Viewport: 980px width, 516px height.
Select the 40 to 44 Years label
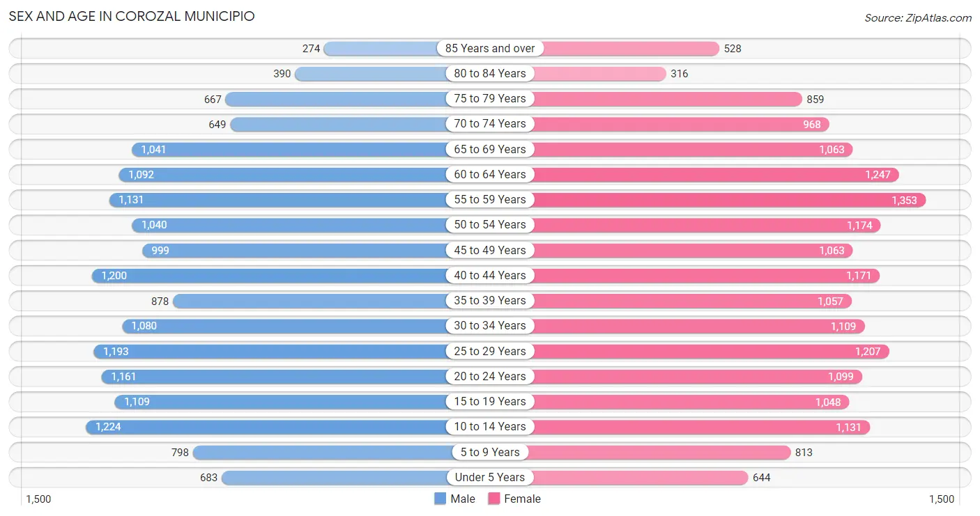pos(490,275)
